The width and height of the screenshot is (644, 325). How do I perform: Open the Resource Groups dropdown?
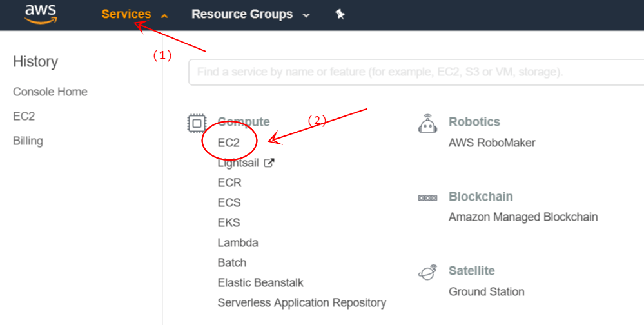point(250,14)
